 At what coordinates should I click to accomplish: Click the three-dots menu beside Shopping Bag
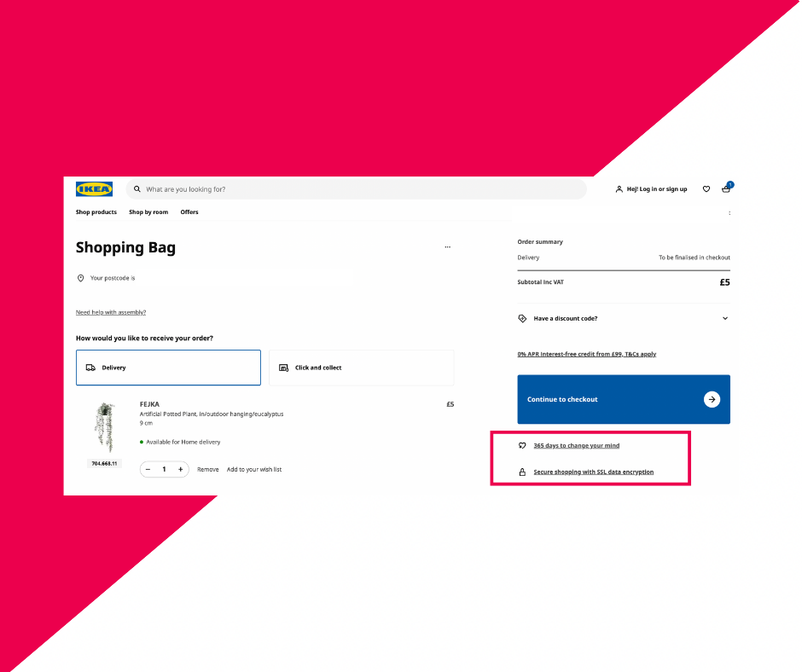tap(448, 247)
